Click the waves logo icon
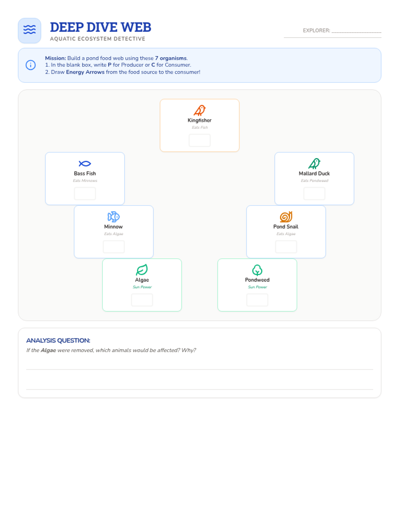Image resolution: width=399 pixels, height=532 pixels. [x=30, y=30]
